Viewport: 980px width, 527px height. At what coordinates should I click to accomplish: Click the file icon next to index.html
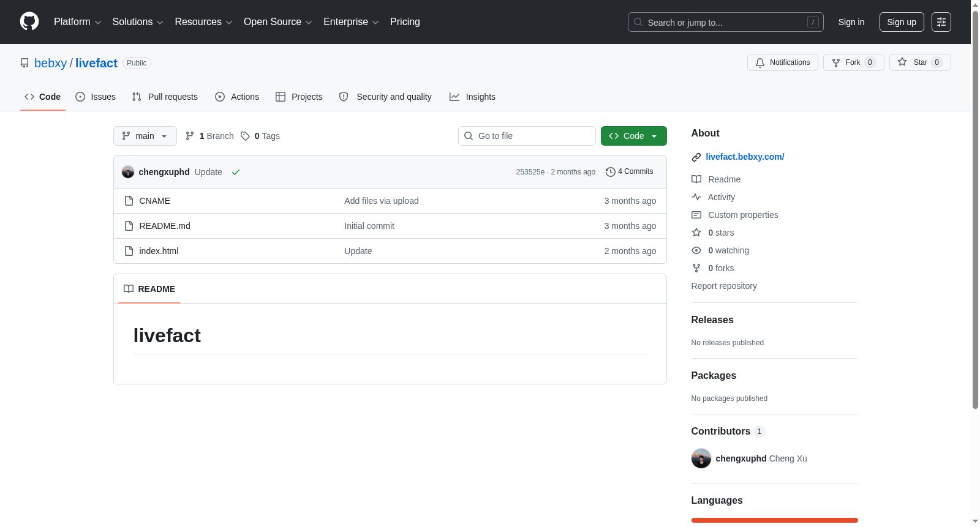[x=129, y=251]
